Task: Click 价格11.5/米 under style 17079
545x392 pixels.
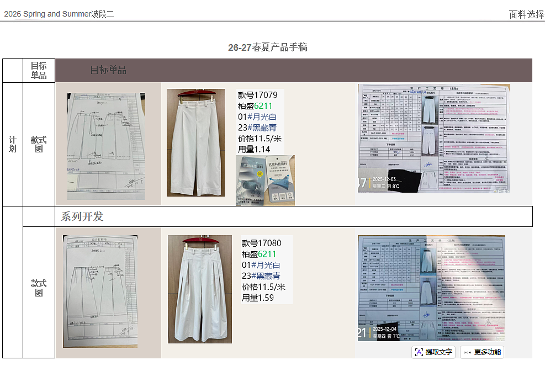Action: click(x=260, y=139)
